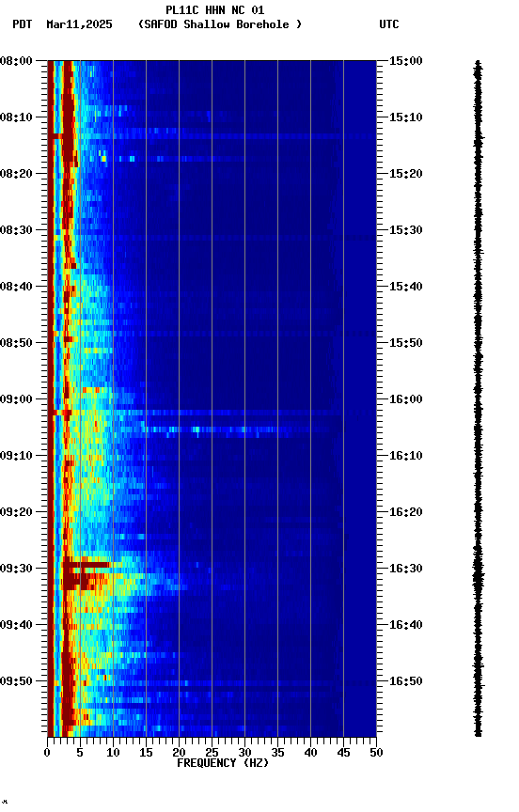Click the 'PDT' timezone label
519x812 pixels.
tap(23, 24)
